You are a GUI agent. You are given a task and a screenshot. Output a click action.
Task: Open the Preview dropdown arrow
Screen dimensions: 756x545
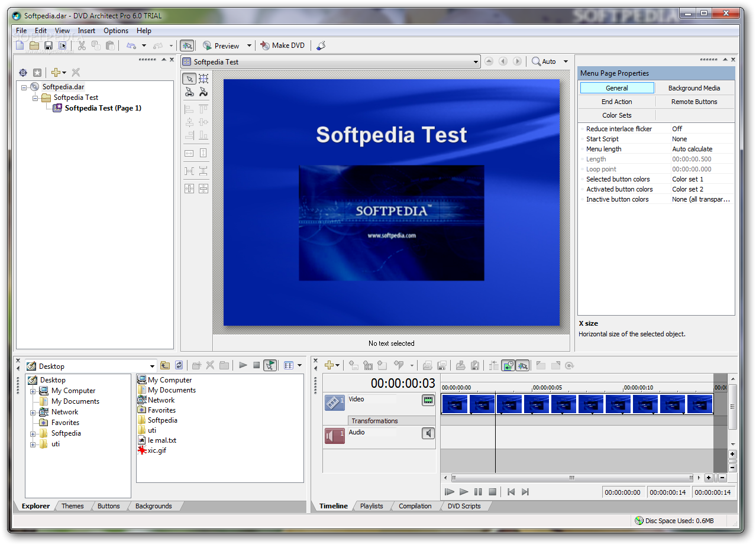[249, 46]
